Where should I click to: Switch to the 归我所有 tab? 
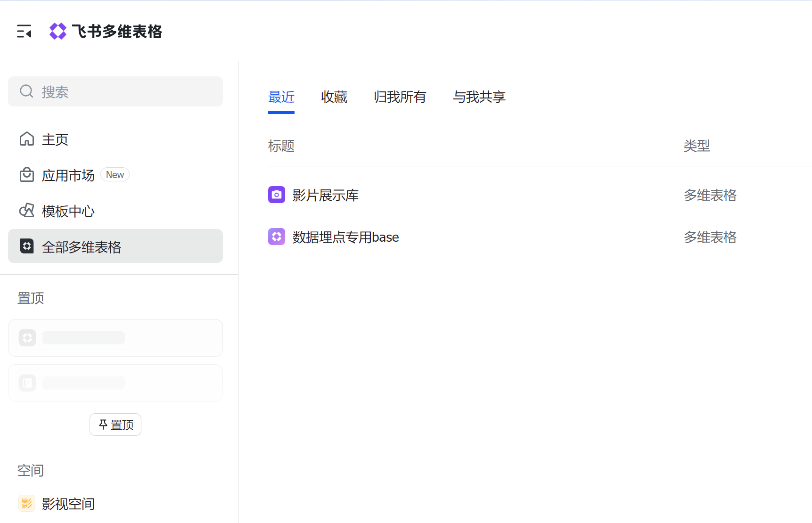pyautogui.click(x=400, y=97)
